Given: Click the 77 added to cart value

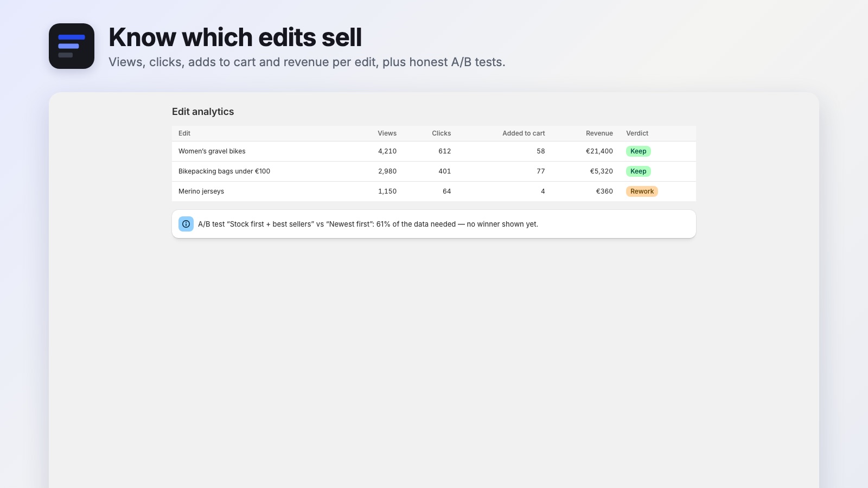Looking at the screenshot, I should tap(541, 171).
